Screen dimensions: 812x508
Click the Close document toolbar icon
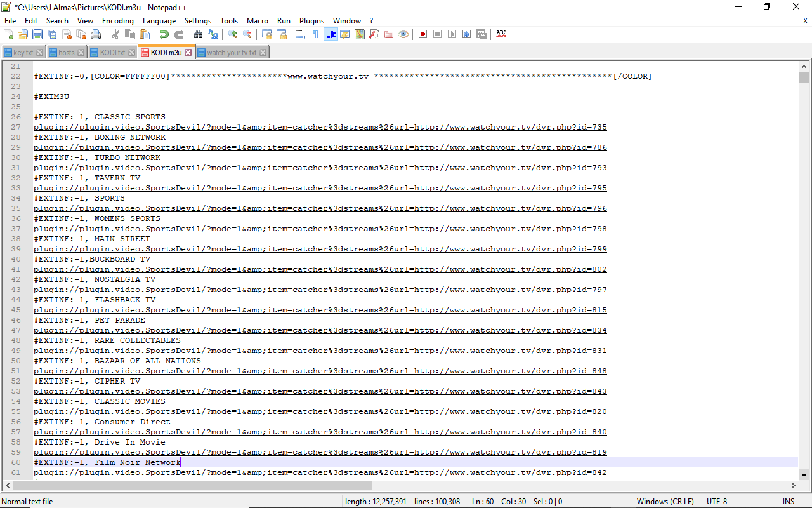(67, 34)
